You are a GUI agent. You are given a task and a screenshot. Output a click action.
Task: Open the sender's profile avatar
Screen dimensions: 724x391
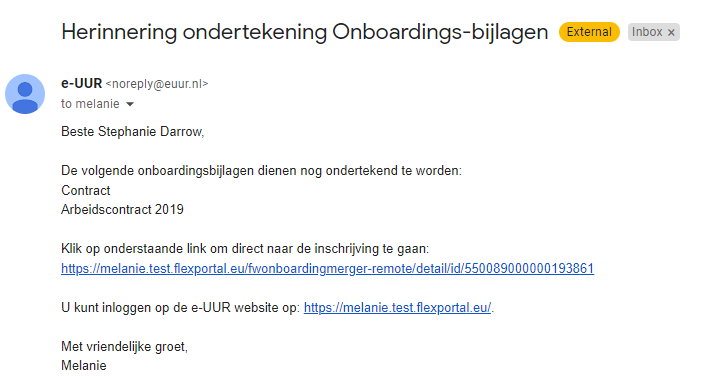coord(25,94)
